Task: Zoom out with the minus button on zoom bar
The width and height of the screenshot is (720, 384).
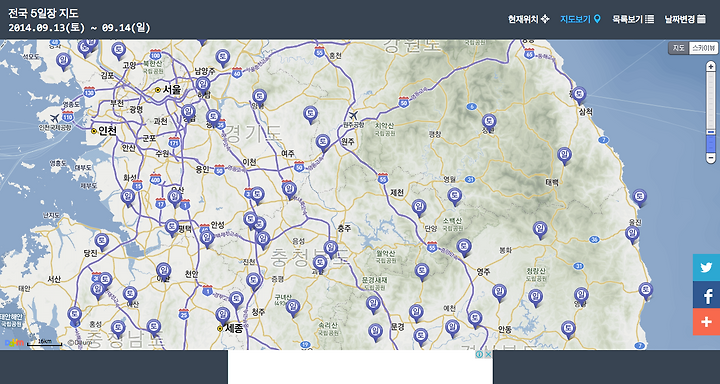Action: click(x=711, y=158)
